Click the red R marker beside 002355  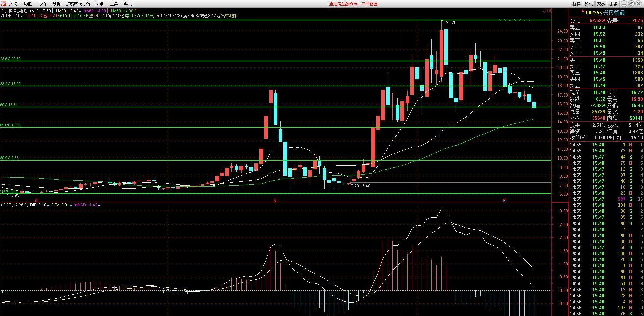583,11
